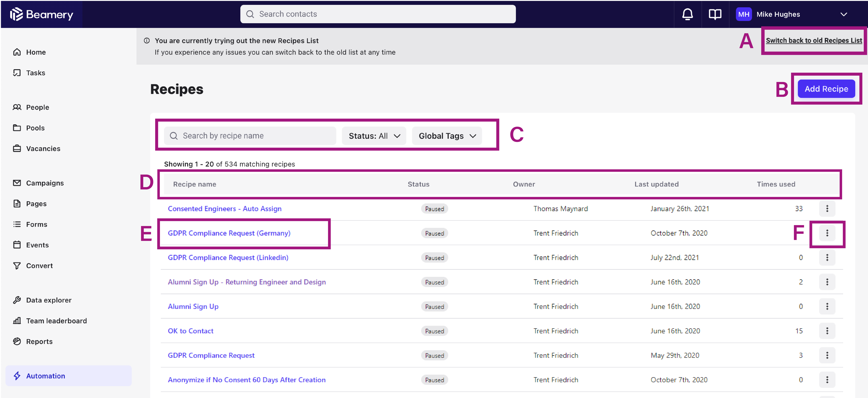
Task: Open three-dot menu for the Anonymize row
Action: [827, 379]
